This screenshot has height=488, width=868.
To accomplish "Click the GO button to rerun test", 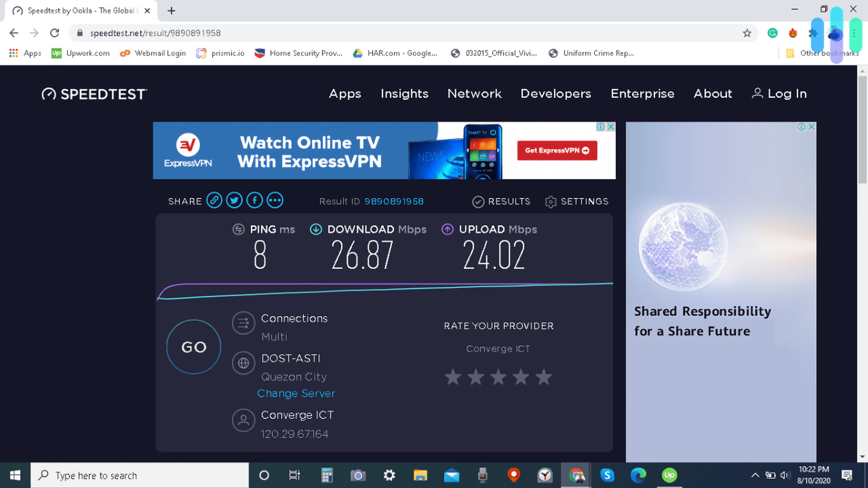I will (x=194, y=347).
